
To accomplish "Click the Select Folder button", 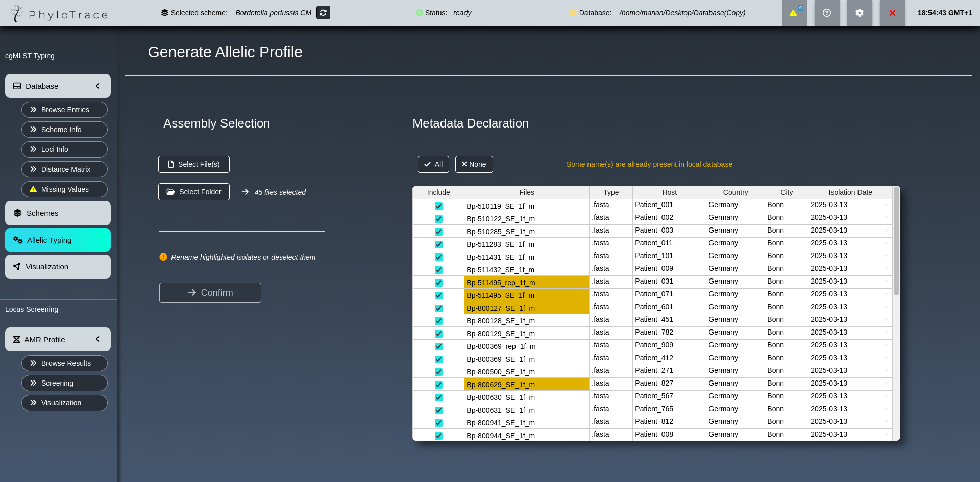I will (194, 192).
